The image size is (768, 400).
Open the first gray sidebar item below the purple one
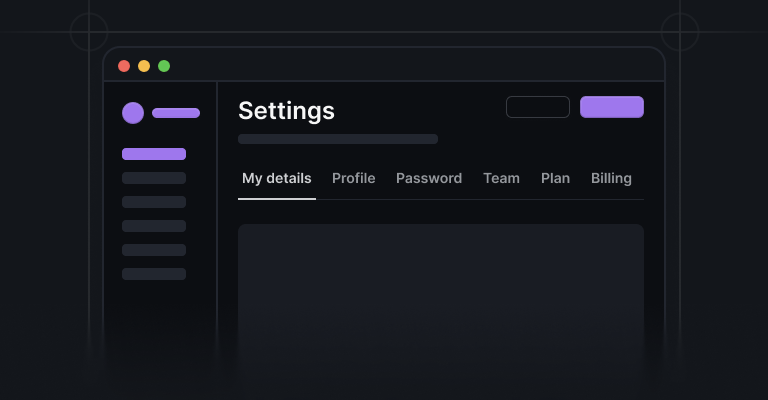click(x=154, y=178)
